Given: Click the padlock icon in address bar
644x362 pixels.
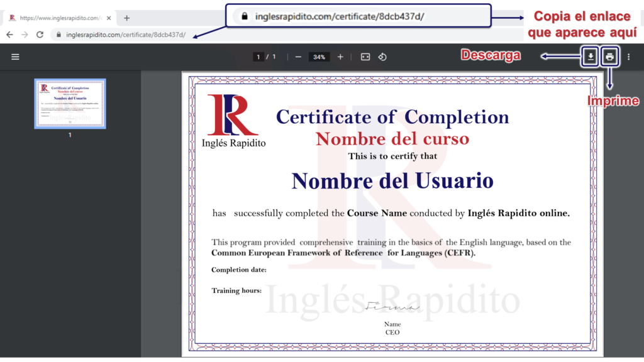Looking at the screenshot, I should coord(58,35).
